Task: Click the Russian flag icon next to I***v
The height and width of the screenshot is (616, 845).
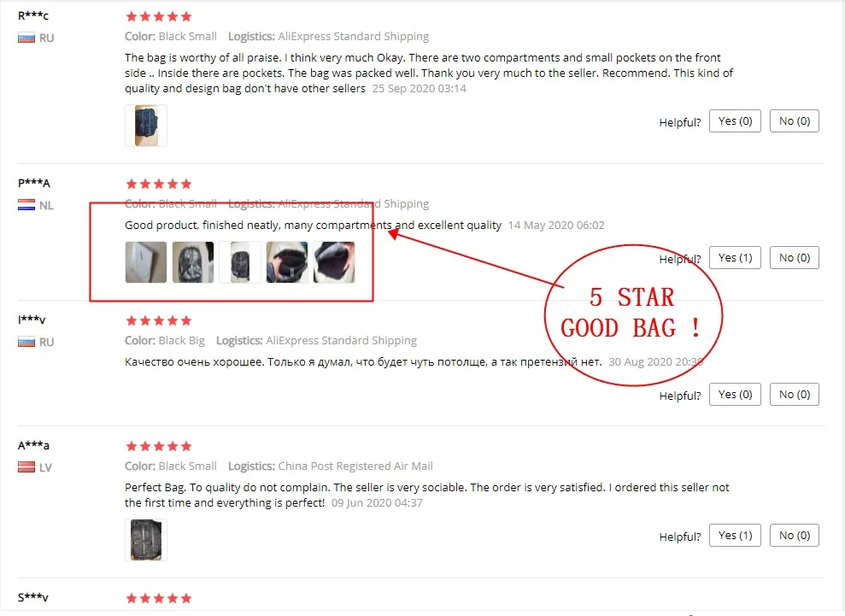Action: point(26,343)
